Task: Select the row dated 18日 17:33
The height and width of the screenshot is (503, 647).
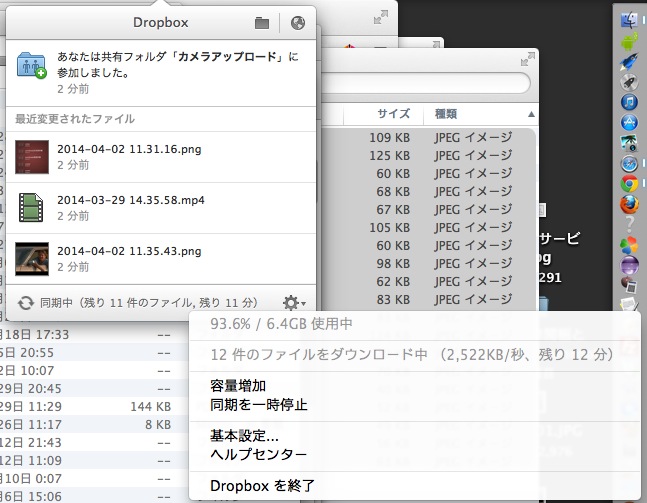Action: point(94,335)
